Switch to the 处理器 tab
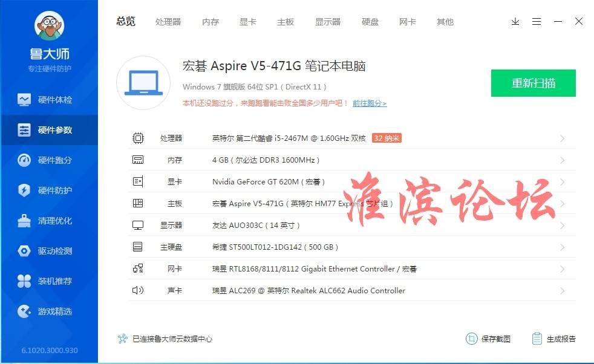594x364 pixels. 168,22
